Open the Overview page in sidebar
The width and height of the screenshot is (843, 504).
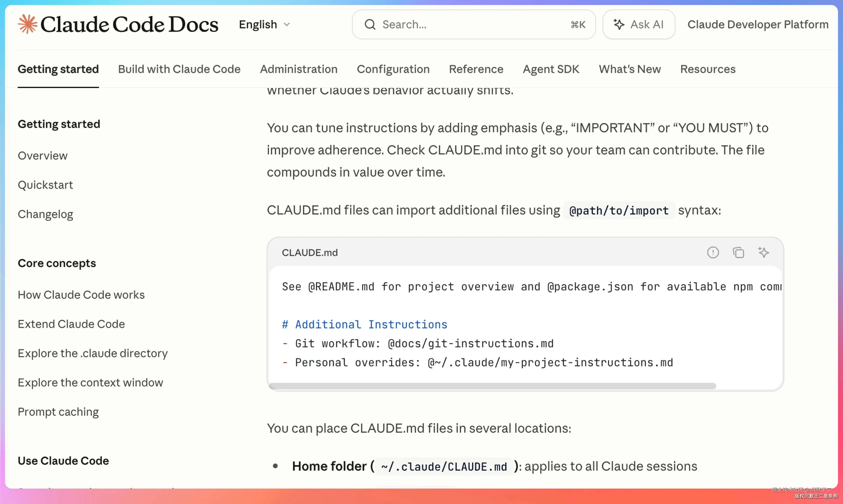click(x=43, y=156)
